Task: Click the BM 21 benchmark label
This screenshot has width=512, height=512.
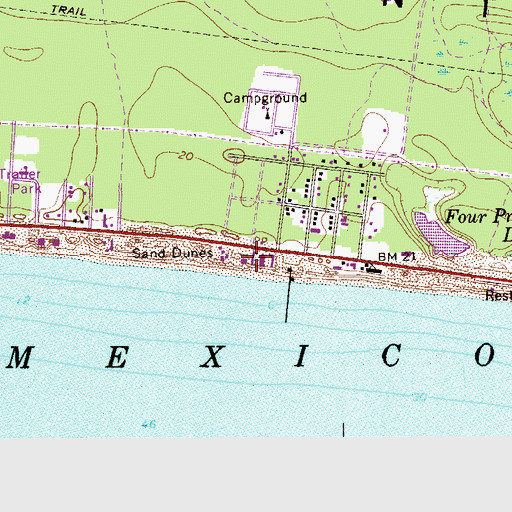Action: click(397, 257)
